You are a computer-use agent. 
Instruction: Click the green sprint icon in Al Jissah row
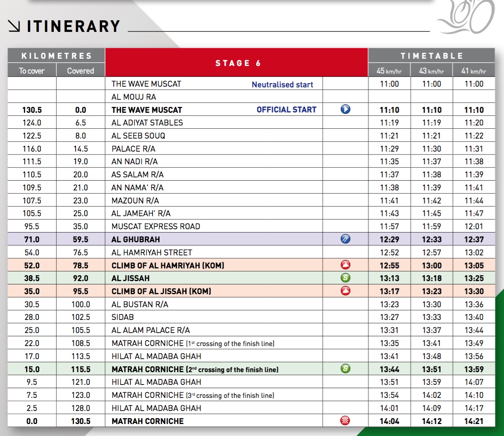tap(345, 278)
